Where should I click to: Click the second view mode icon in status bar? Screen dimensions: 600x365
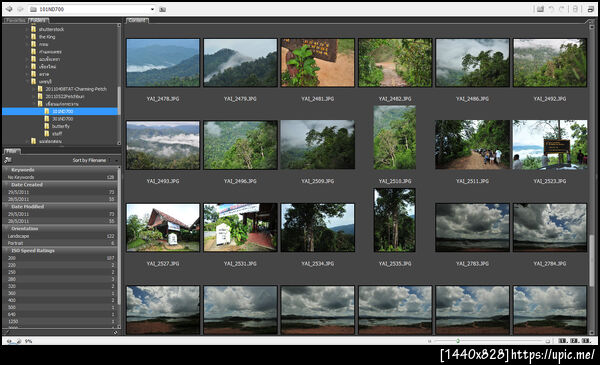point(574,341)
